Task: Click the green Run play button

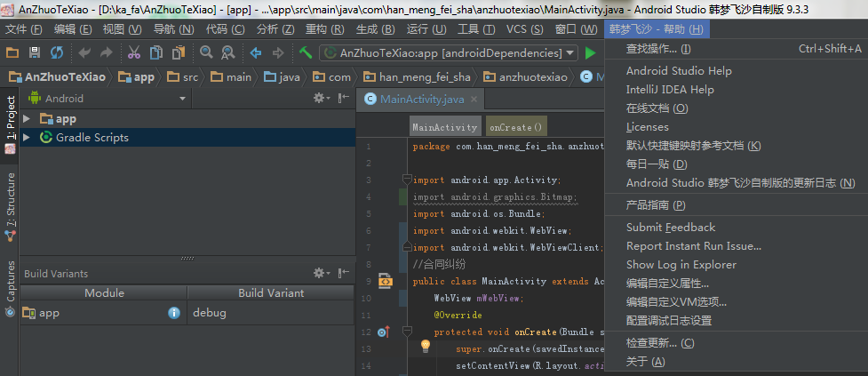Action: click(x=591, y=53)
